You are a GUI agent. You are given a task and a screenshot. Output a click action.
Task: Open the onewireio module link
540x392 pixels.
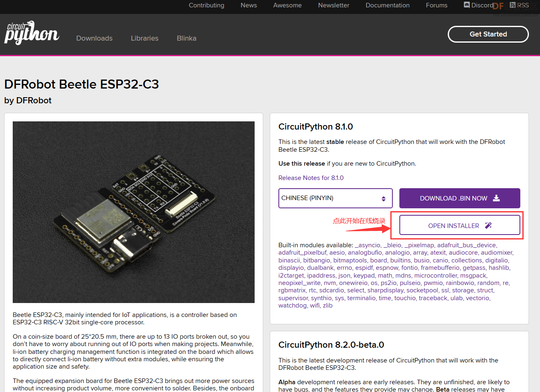coord(353,283)
